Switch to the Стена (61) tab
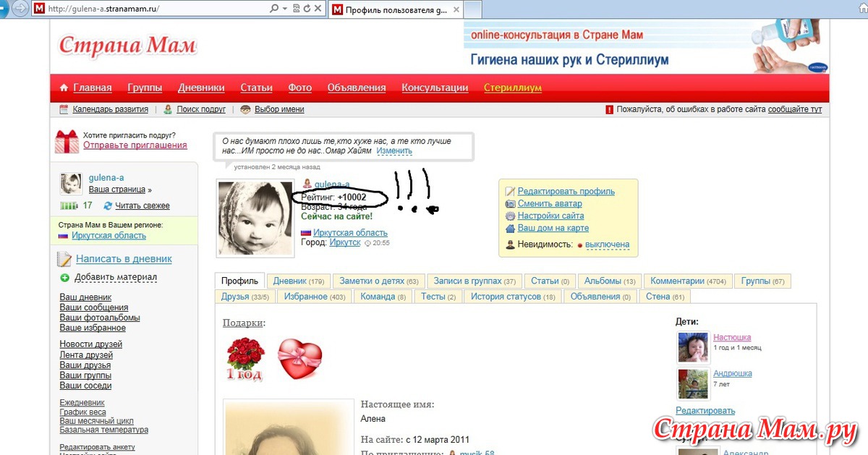 [665, 296]
